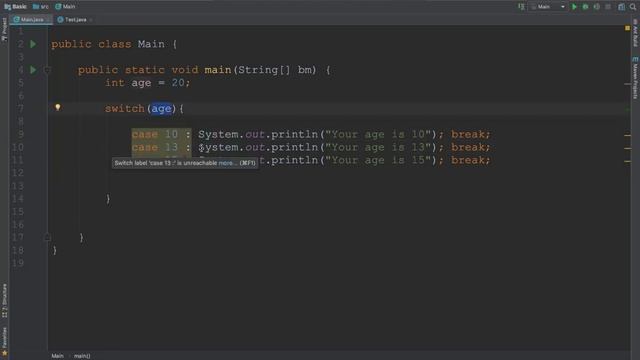Open the Ant Build tool window
The width and height of the screenshot is (640, 360).
pyautogui.click(x=636, y=33)
